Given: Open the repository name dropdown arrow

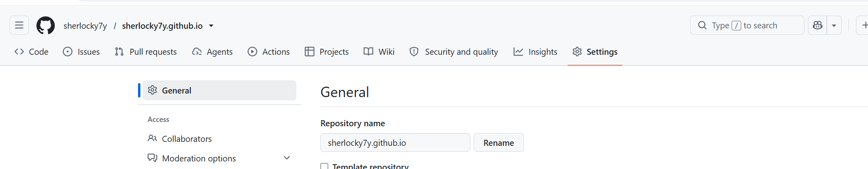Looking at the screenshot, I should (x=211, y=26).
